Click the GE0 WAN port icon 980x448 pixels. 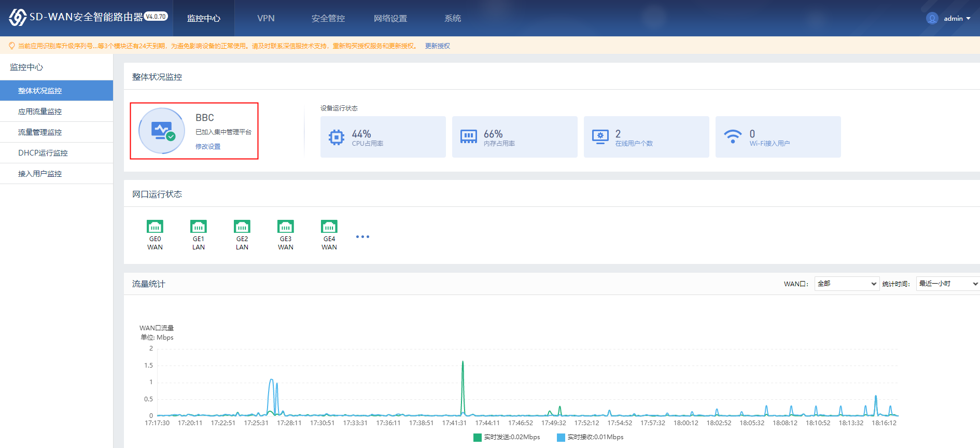point(155,227)
